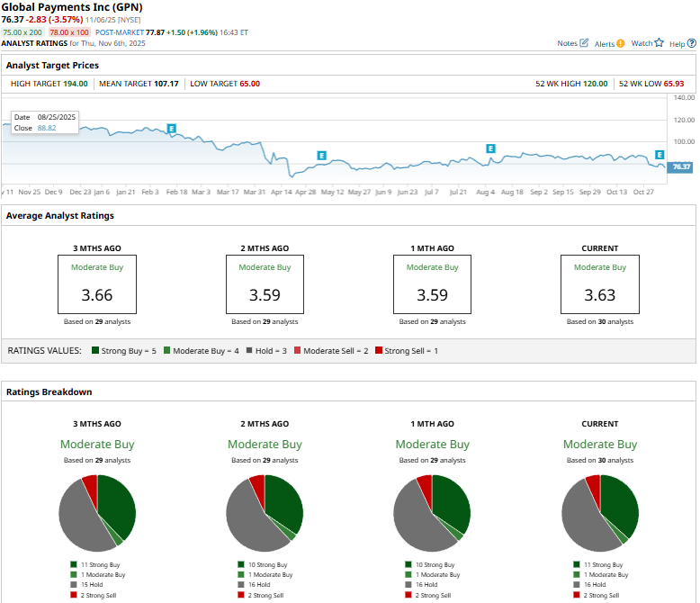Click the Strong Sell = 1 red swatch
700x603 pixels.
(x=379, y=350)
